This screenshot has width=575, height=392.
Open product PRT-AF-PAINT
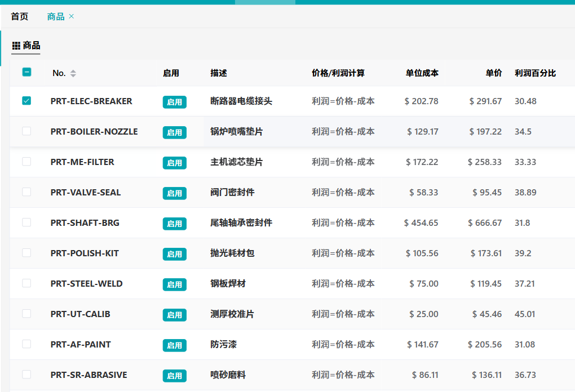coord(81,345)
